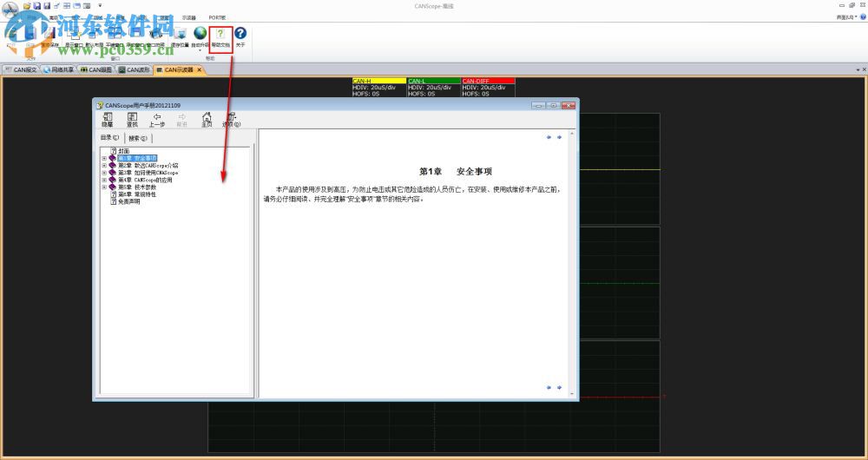This screenshot has width=868, height=460.
Task: Click the bottom previous-page arrow in help content
Action: pyautogui.click(x=549, y=387)
